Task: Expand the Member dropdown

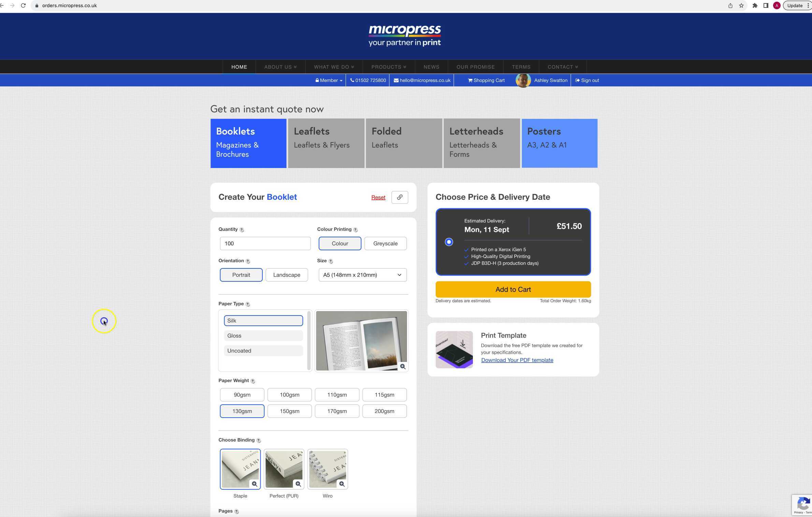Action: [328, 80]
